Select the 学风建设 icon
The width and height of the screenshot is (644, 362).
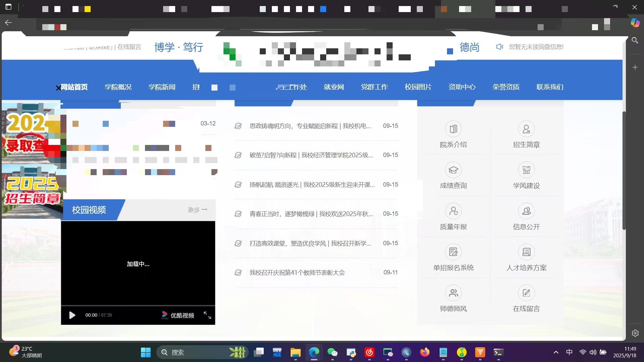526,170
